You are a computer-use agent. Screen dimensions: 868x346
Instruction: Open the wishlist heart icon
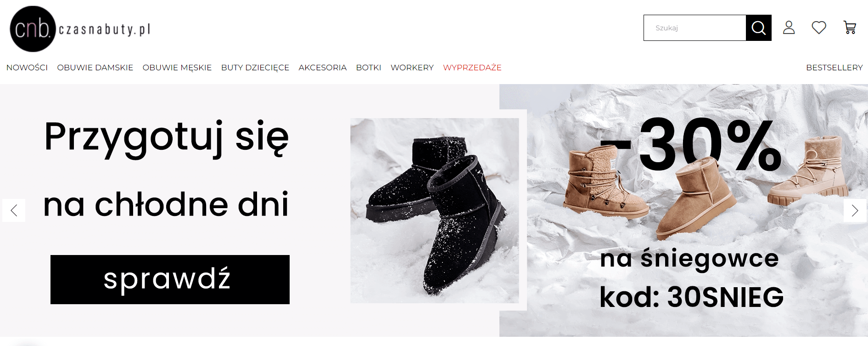(x=819, y=28)
